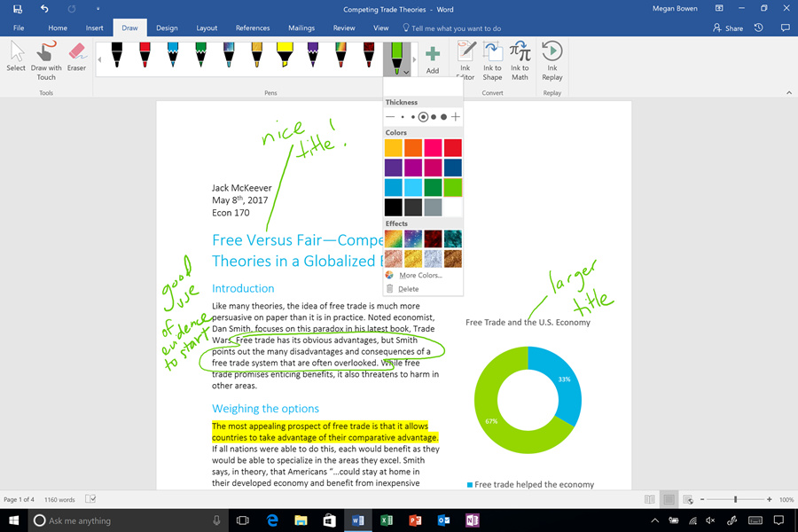Collapse the ribbon with the chevron

pos(789,92)
